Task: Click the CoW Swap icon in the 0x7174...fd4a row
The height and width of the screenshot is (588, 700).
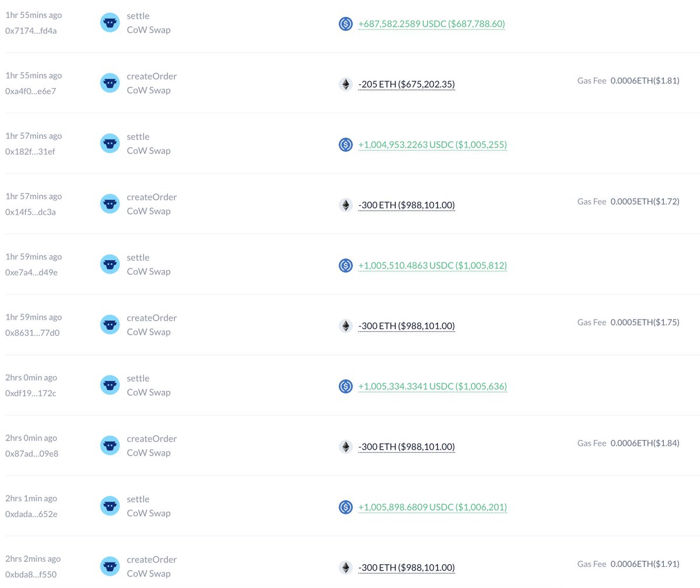Action: 110,23
